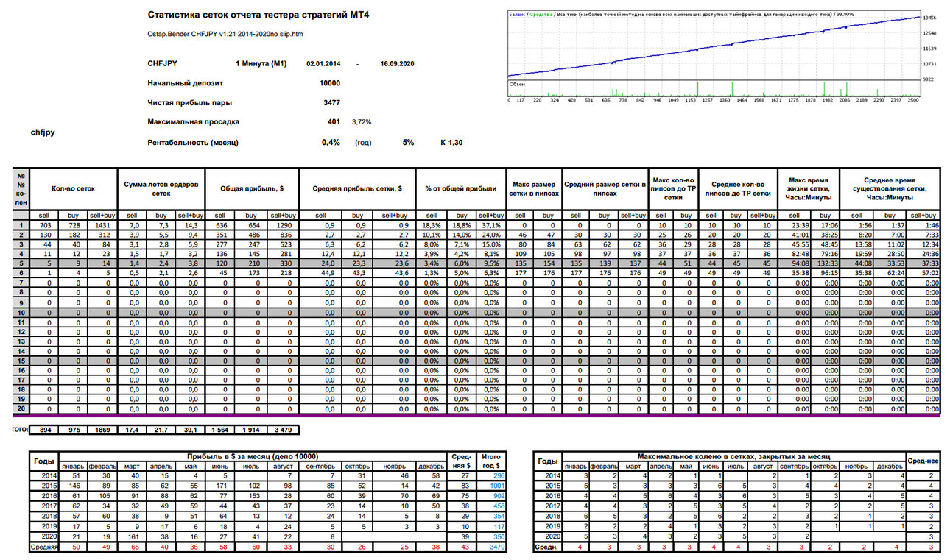Click the 'Средн.' row label in knee table

click(547, 547)
